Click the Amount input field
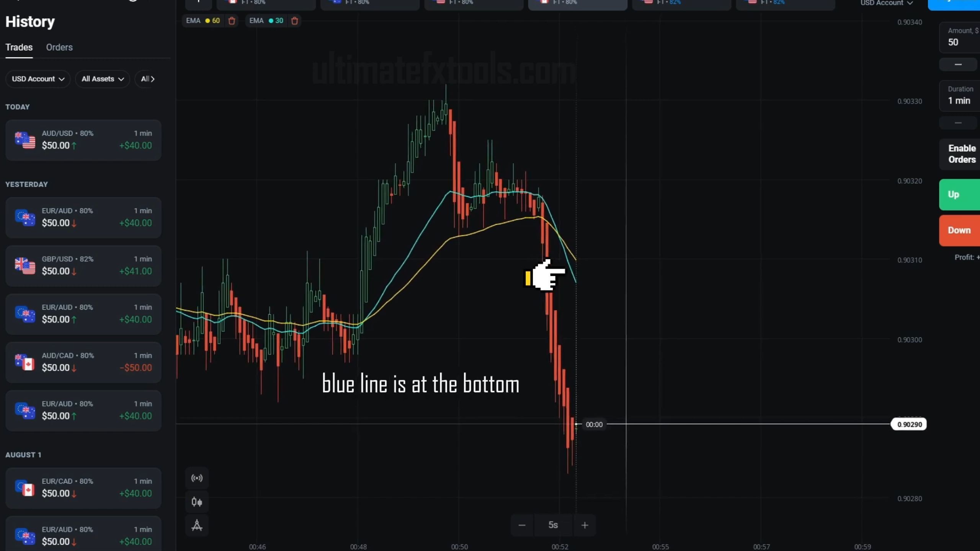The image size is (980, 551). pyautogui.click(x=960, y=37)
